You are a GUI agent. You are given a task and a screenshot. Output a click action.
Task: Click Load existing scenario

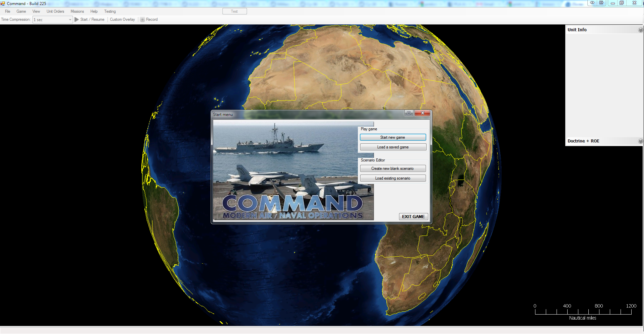pyautogui.click(x=393, y=178)
